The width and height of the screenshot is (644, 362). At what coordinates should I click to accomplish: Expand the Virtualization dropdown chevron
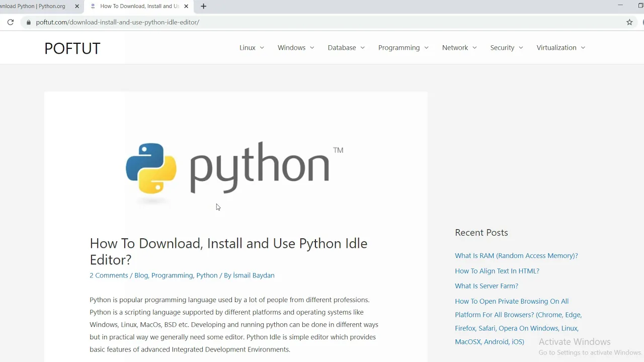pyautogui.click(x=583, y=48)
